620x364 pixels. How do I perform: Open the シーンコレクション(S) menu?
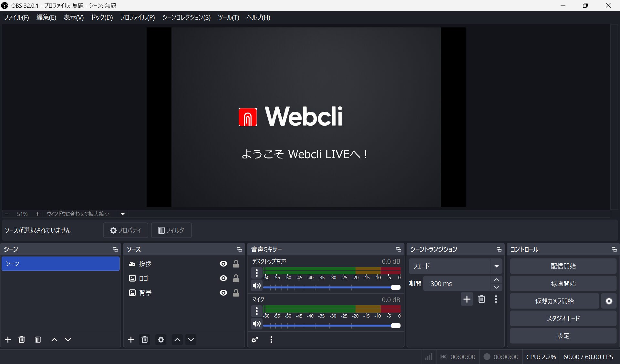tap(186, 17)
